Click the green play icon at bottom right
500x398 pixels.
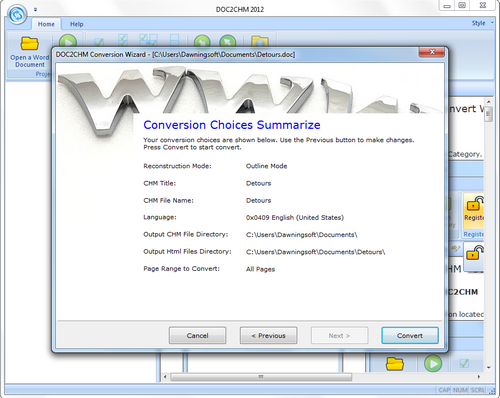tap(433, 363)
